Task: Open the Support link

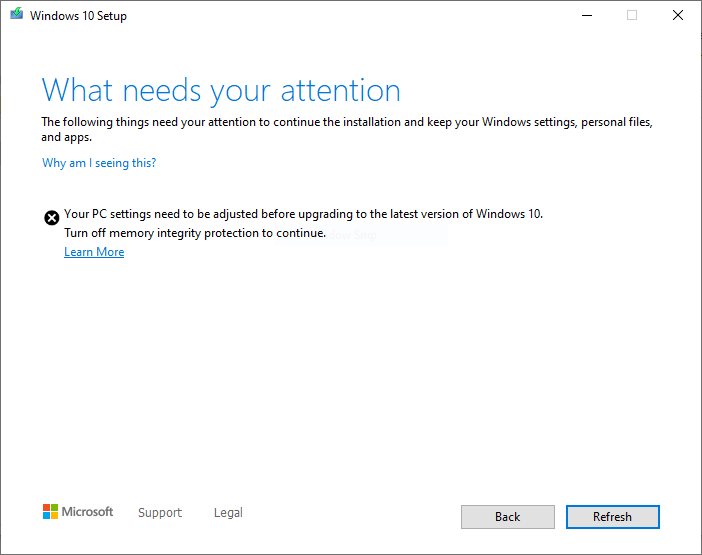Action: click(x=160, y=512)
